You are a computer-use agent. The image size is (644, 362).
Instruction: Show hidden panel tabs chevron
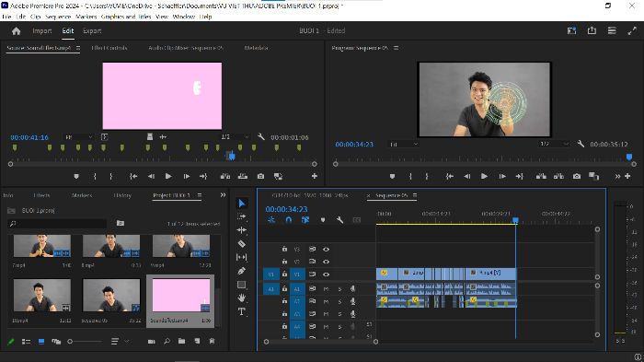click(x=223, y=195)
